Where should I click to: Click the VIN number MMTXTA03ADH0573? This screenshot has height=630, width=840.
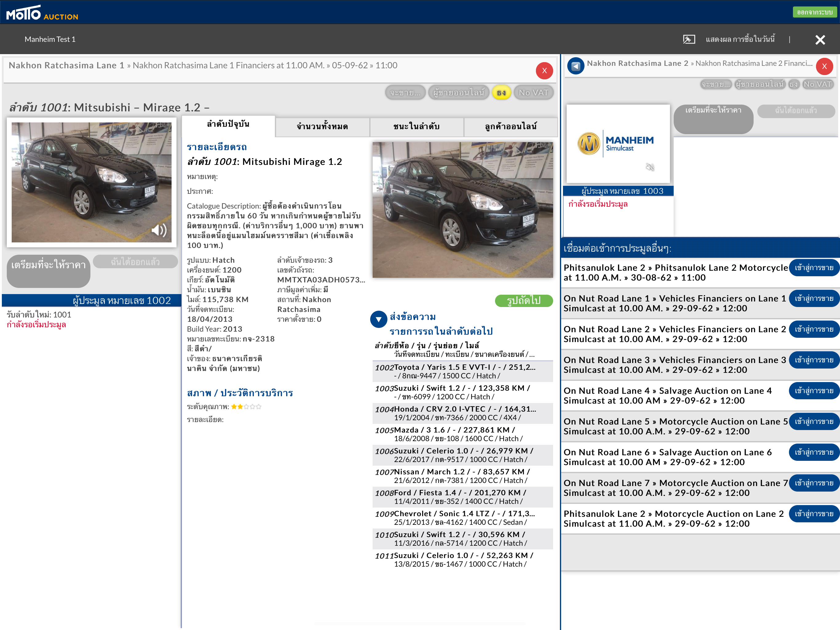tap(321, 280)
